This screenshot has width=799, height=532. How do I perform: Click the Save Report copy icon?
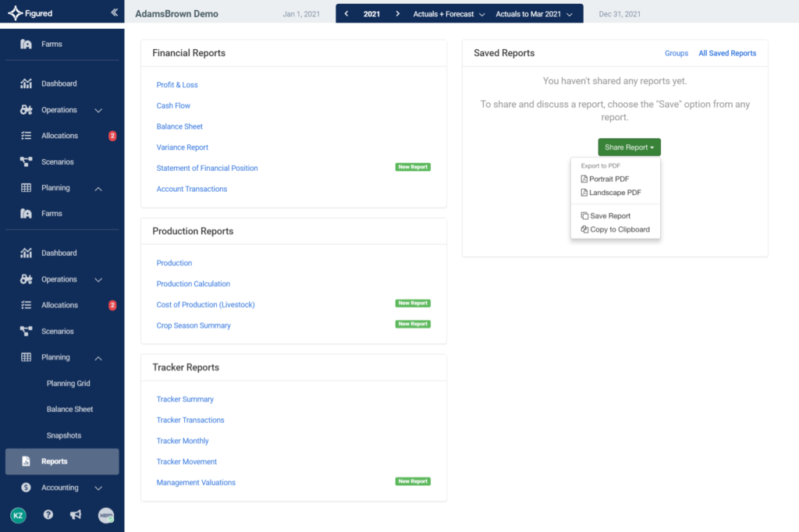[584, 216]
